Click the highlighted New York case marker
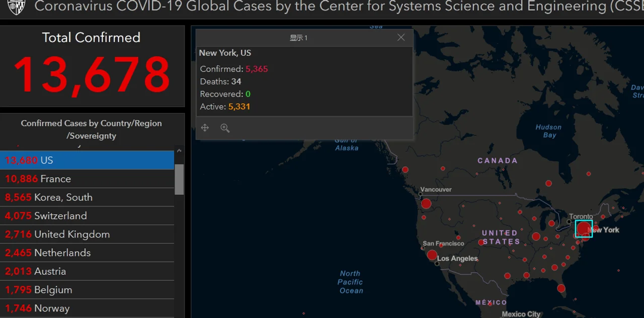644x318 pixels. tap(584, 229)
